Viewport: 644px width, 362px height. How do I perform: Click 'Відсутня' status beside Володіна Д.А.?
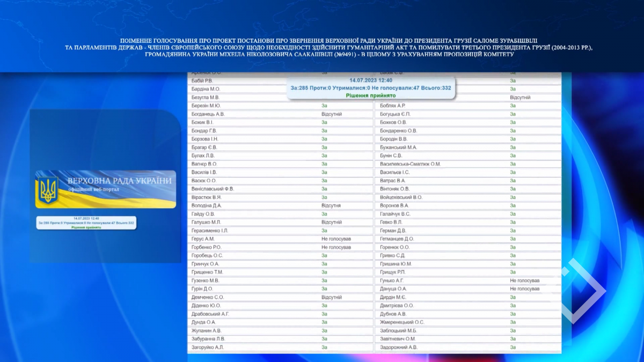(331, 205)
